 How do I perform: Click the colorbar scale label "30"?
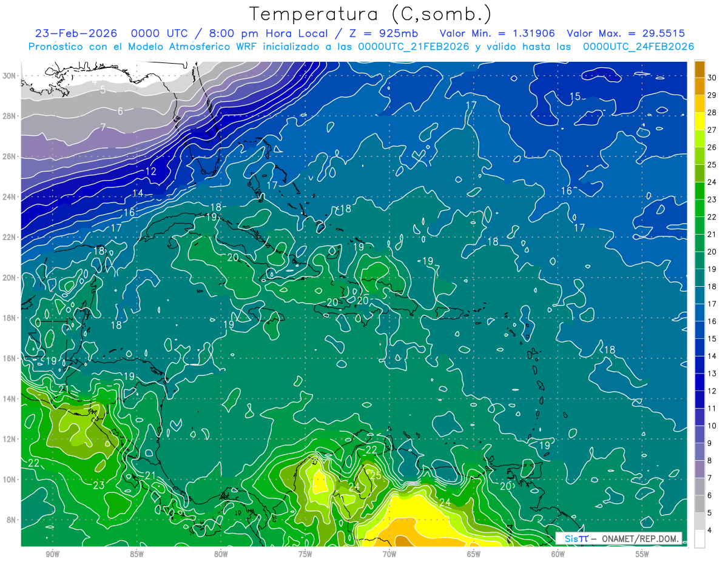pos(712,78)
